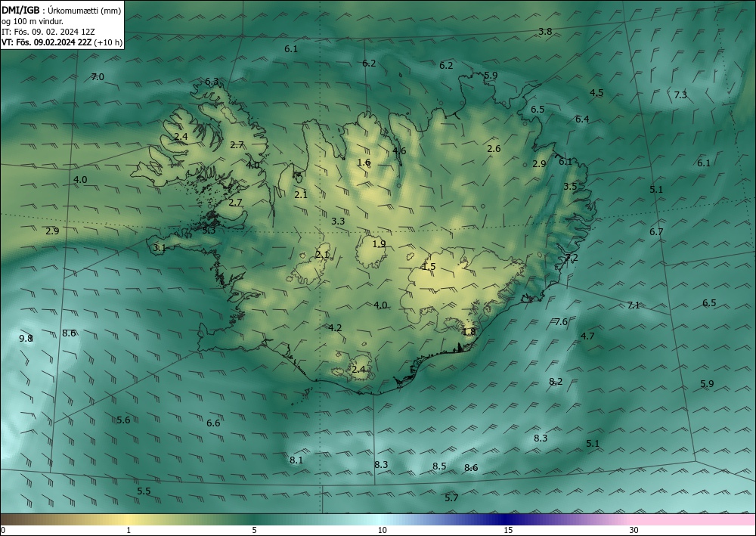The image size is (756, 536).
Task: Click the '7.2' value at the east coast
Action: [x=571, y=257]
